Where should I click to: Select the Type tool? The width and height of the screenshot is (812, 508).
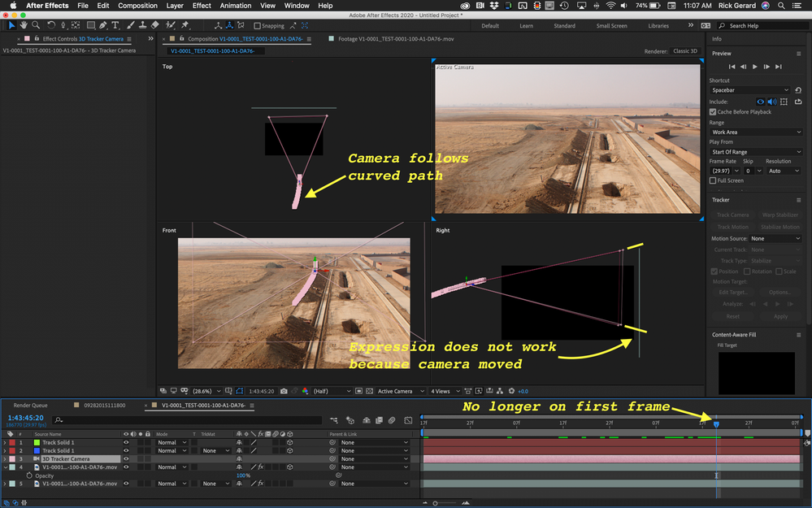(x=115, y=25)
